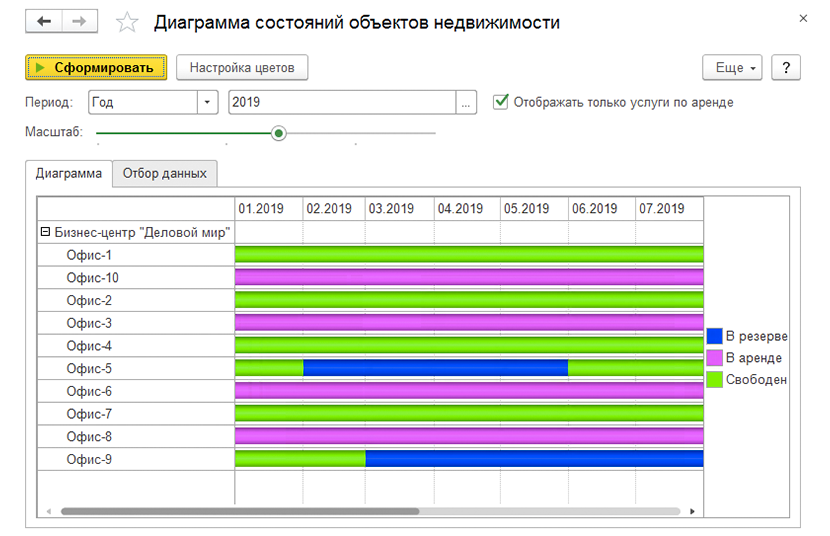
Task: Click the diagram scrollbar right arrow
Action: (x=692, y=512)
